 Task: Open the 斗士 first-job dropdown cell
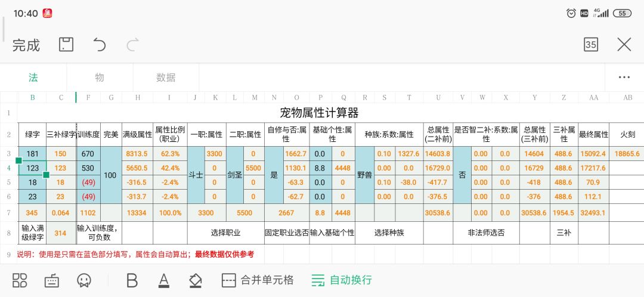[196, 175]
